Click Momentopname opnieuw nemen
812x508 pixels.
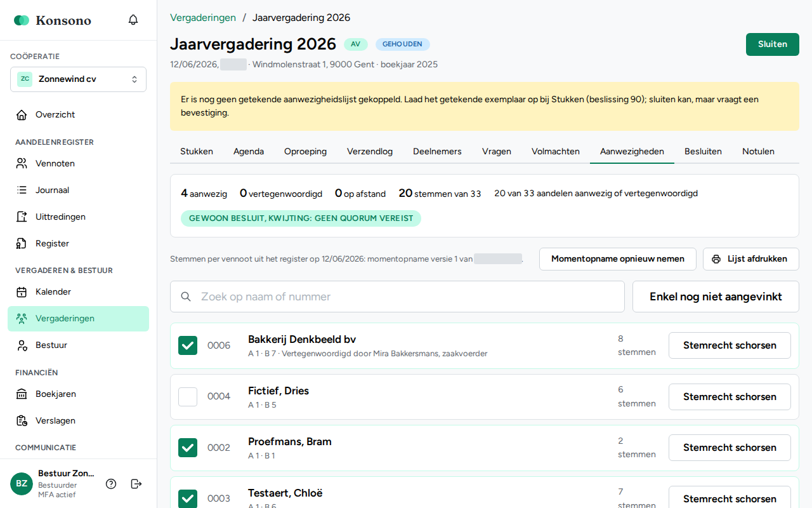[x=618, y=259]
